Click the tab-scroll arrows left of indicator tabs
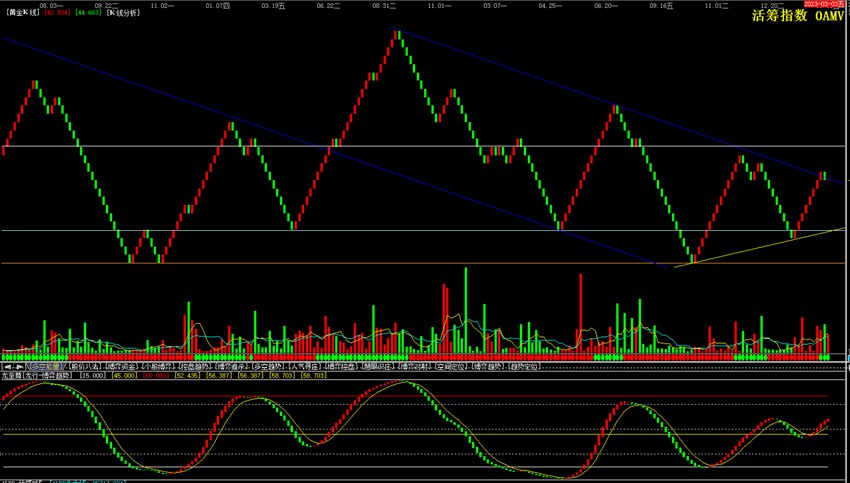 point(15,367)
